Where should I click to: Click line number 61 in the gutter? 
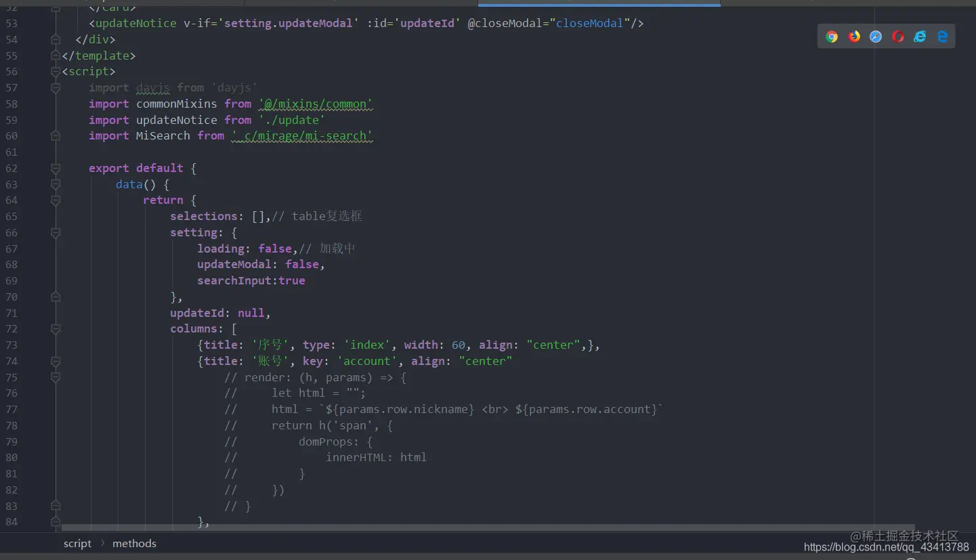[11, 152]
